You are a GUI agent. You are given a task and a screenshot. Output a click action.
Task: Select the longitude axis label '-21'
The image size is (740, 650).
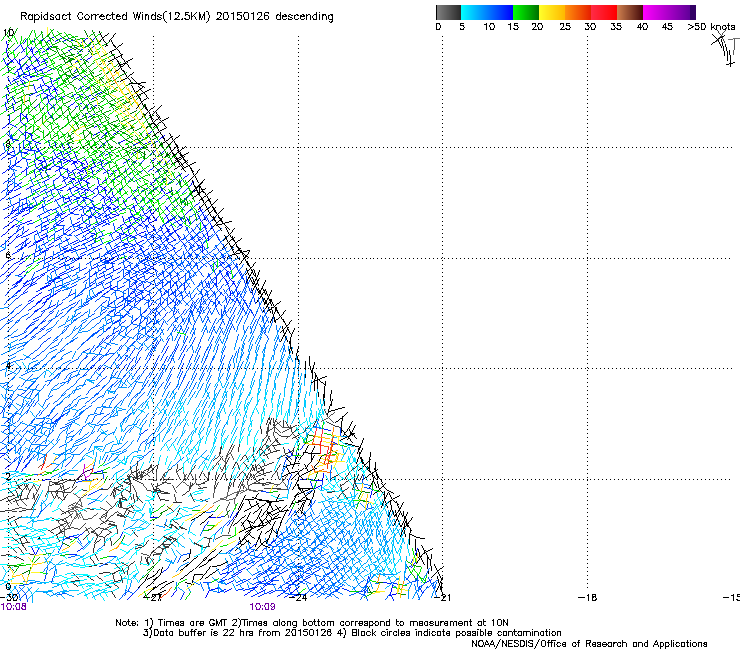443,598
